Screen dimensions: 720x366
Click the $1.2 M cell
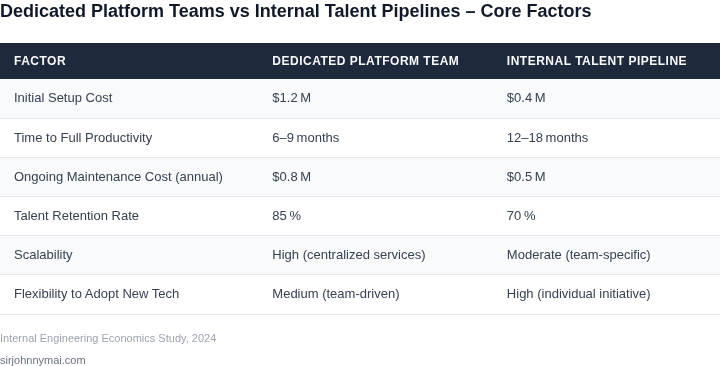pyautogui.click(x=292, y=98)
